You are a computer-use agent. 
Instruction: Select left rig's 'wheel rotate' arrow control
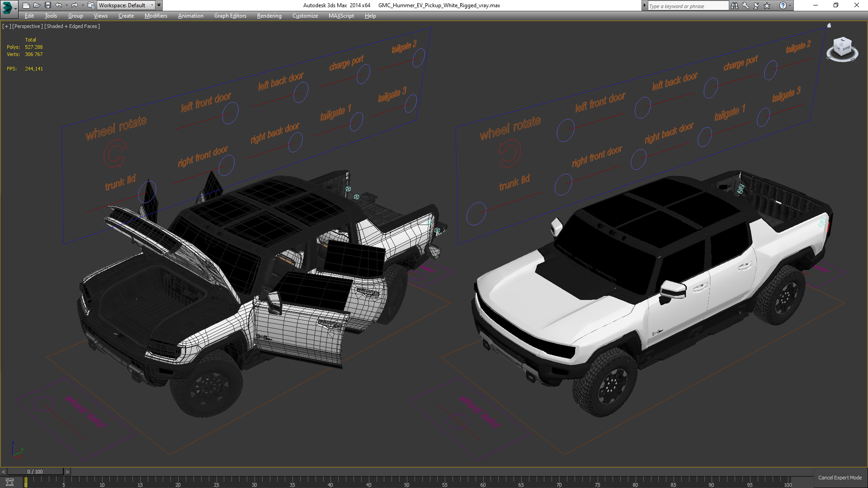coord(115,154)
